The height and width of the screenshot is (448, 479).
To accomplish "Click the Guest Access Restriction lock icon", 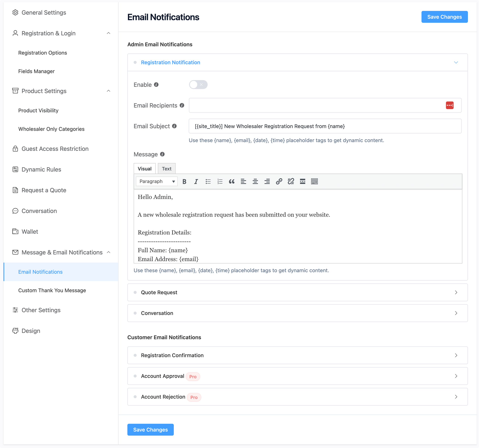I will pyautogui.click(x=15, y=149).
